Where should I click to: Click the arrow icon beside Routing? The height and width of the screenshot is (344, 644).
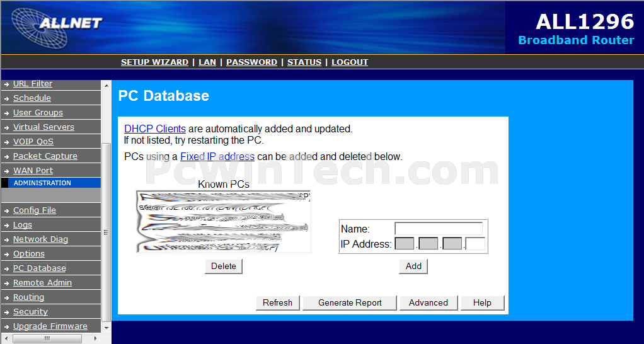tap(6, 297)
